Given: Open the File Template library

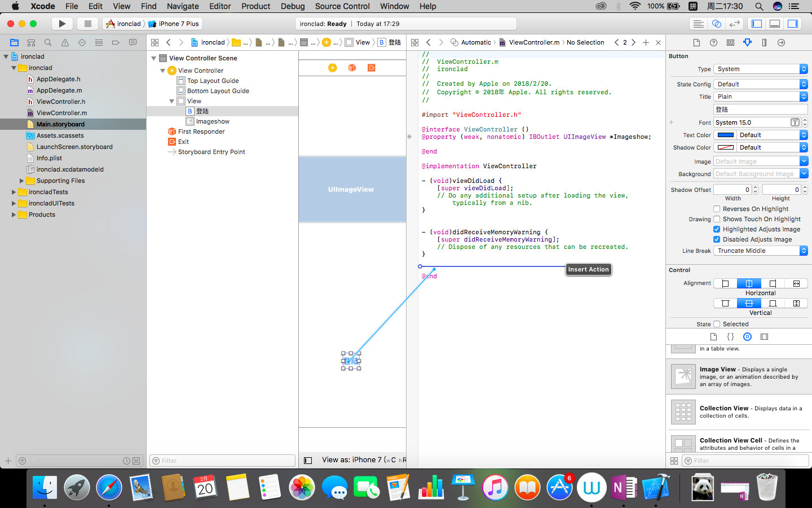Looking at the screenshot, I should tap(713, 336).
